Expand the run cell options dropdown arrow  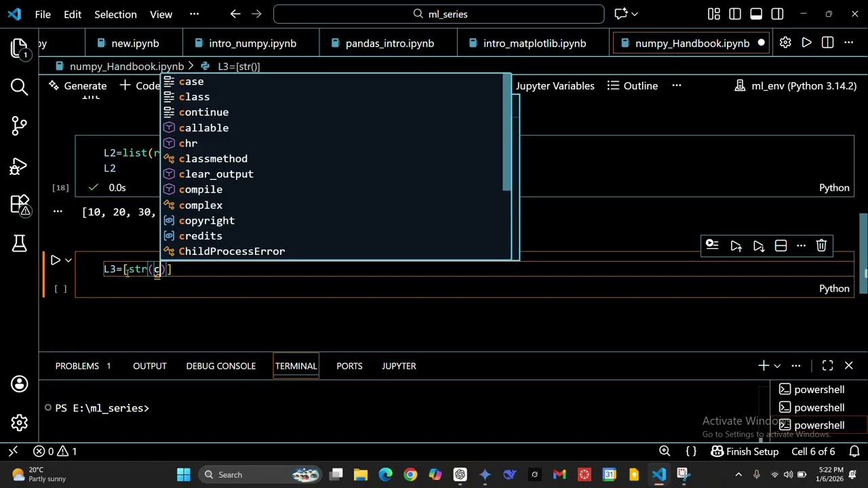(68, 260)
